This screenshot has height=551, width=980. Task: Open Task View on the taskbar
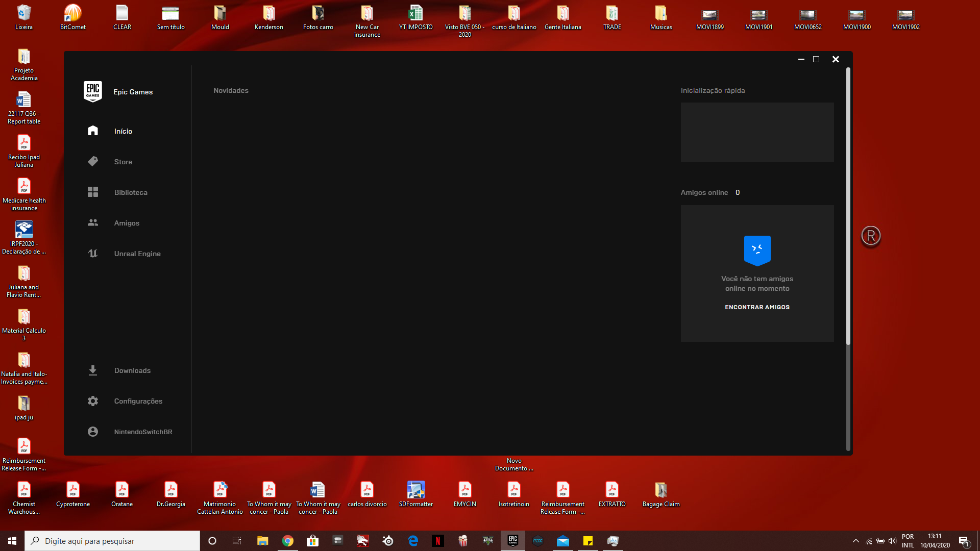click(237, 541)
